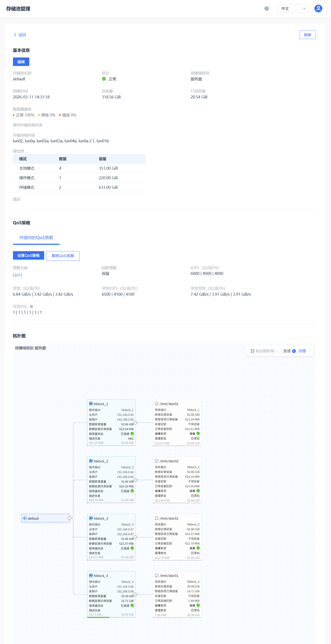Open the 中文 language dropdown
Screen dimensions: 331x644
[x=293, y=8]
